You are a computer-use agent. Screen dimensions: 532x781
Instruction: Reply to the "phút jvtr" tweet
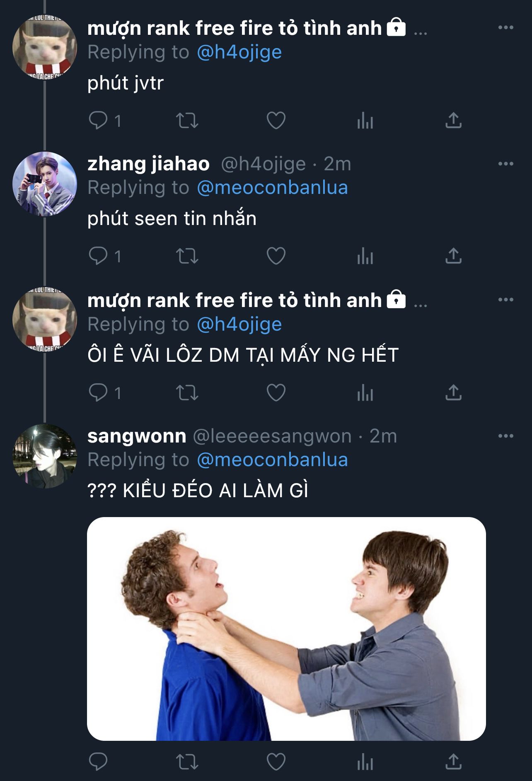click(98, 121)
